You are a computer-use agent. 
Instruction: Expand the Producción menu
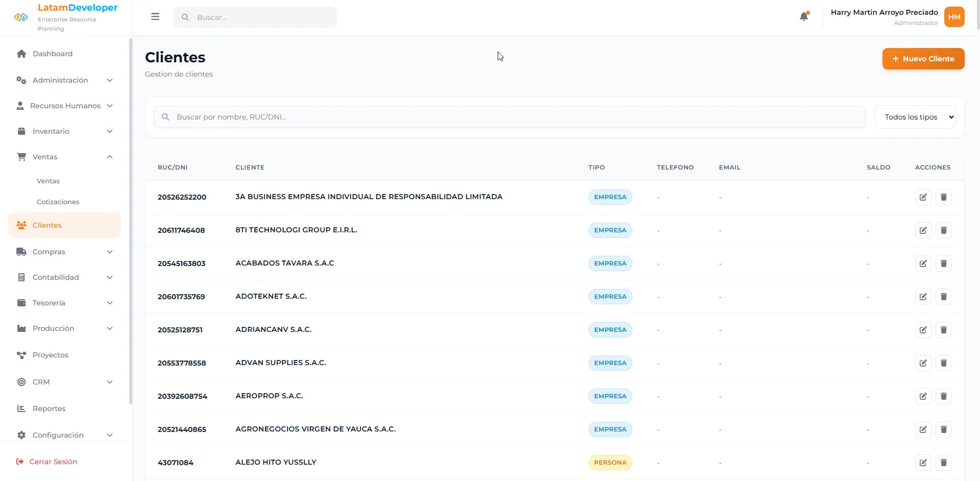pos(64,328)
